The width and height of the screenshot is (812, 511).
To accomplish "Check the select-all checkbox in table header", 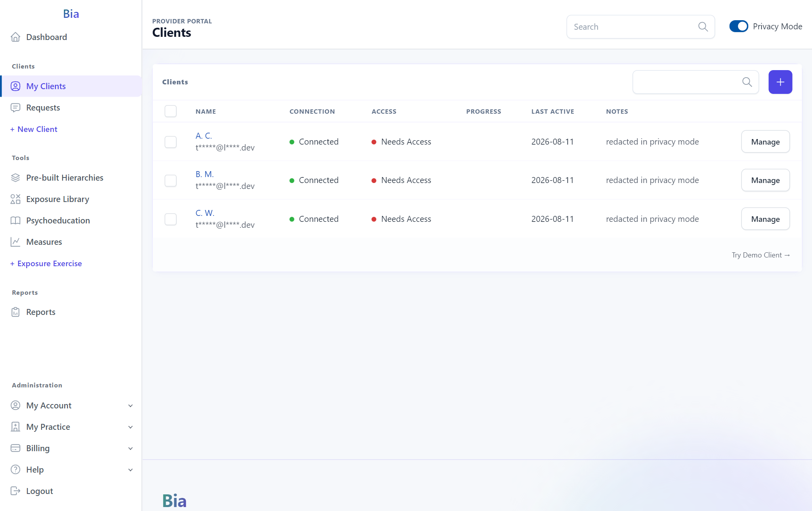I will click(x=170, y=111).
